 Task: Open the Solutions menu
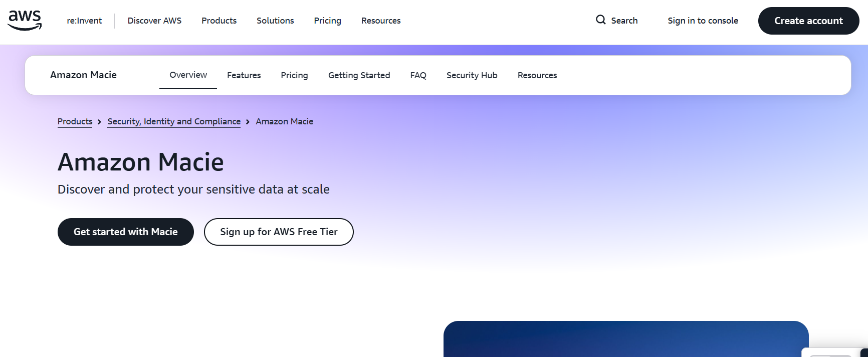coord(275,21)
